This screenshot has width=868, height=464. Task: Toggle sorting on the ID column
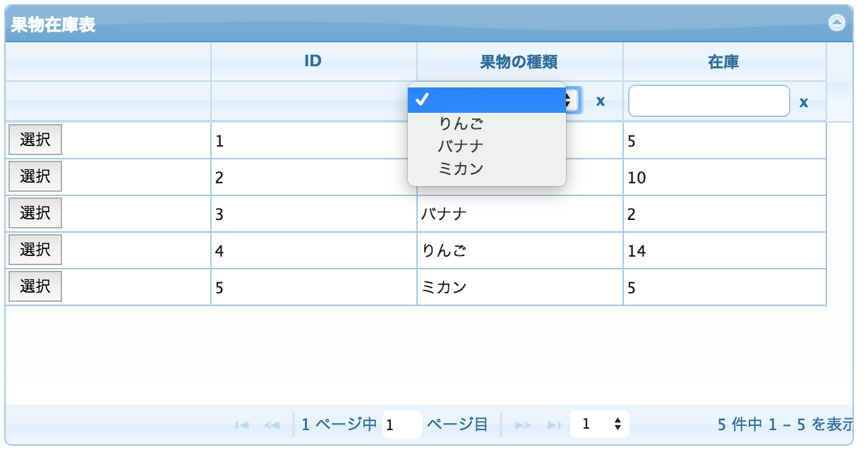tap(313, 61)
